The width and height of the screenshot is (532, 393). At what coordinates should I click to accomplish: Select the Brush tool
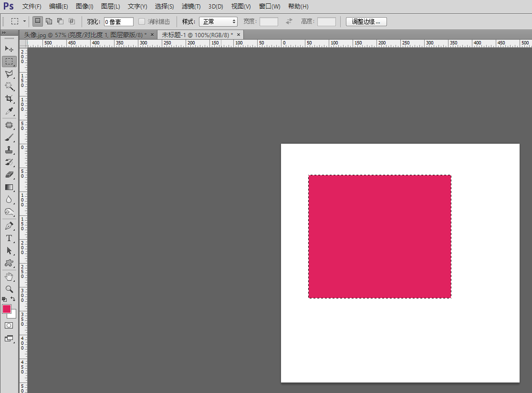click(x=9, y=138)
